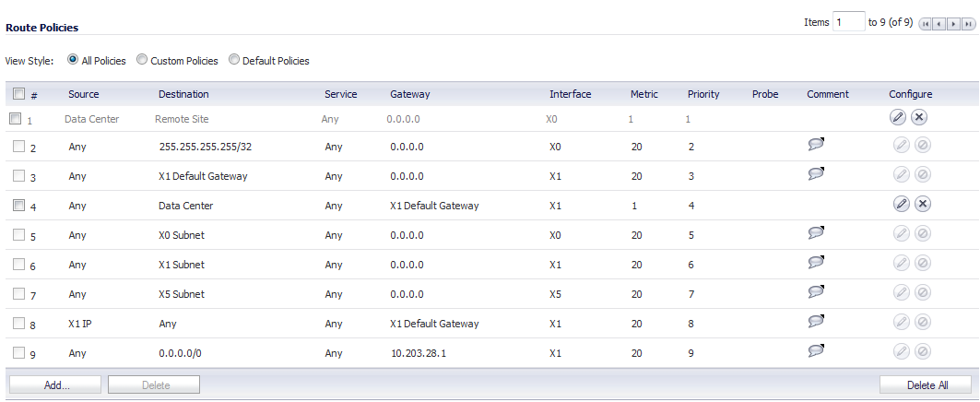980x402 pixels.
Task: Click comment icon on X1 IP row
Action: [x=815, y=321]
